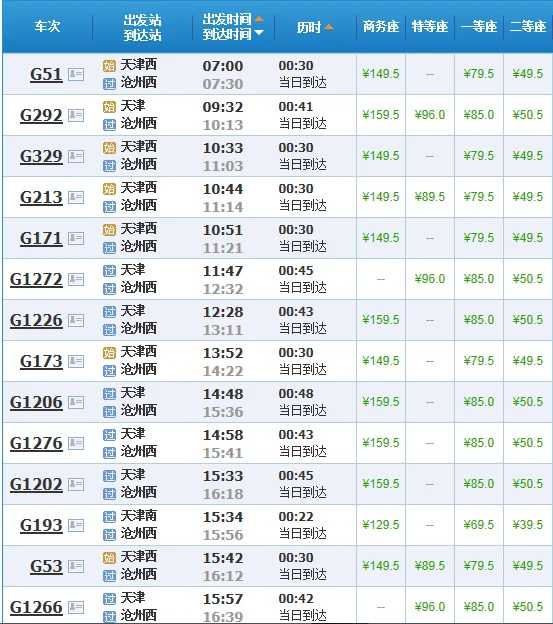
Task: Click the blue 过 icon by 沧州西 in G51 row
Action: coord(109,84)
